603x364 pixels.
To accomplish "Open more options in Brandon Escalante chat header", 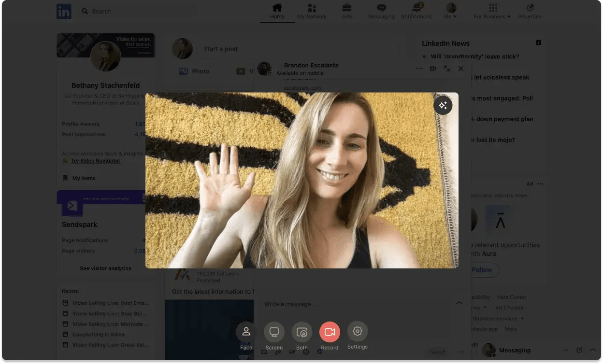I will [x=419, y=69].
